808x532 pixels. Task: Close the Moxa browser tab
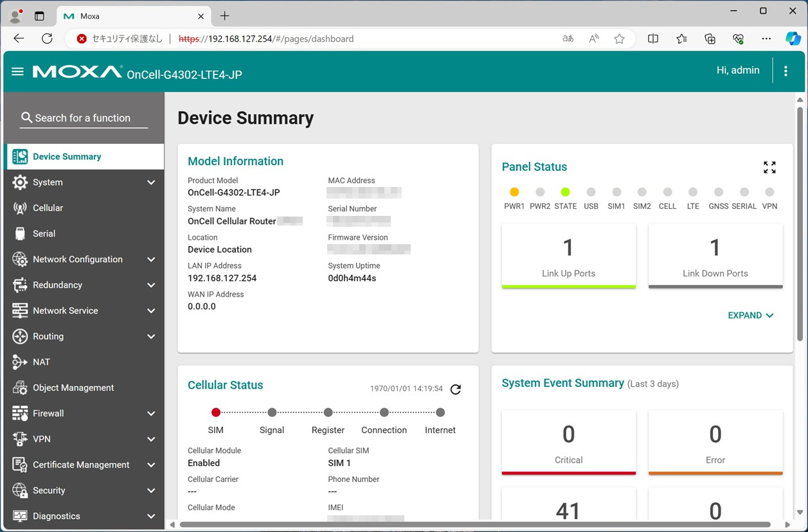pyautogui.click(x=201, y=16)
